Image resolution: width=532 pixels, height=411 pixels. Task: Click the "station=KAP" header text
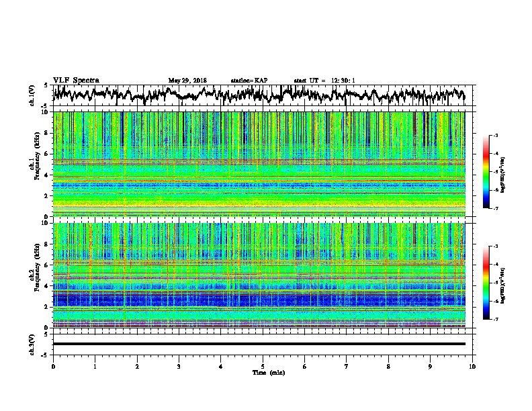pos(249,81)
